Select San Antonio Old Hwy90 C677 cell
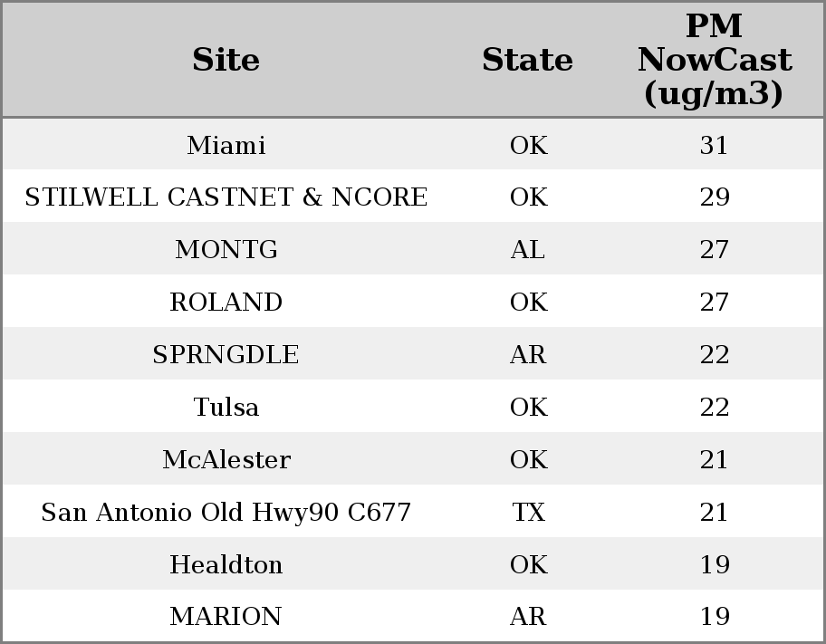This screenshot has height=644, width=826. (x=226, y=513)
